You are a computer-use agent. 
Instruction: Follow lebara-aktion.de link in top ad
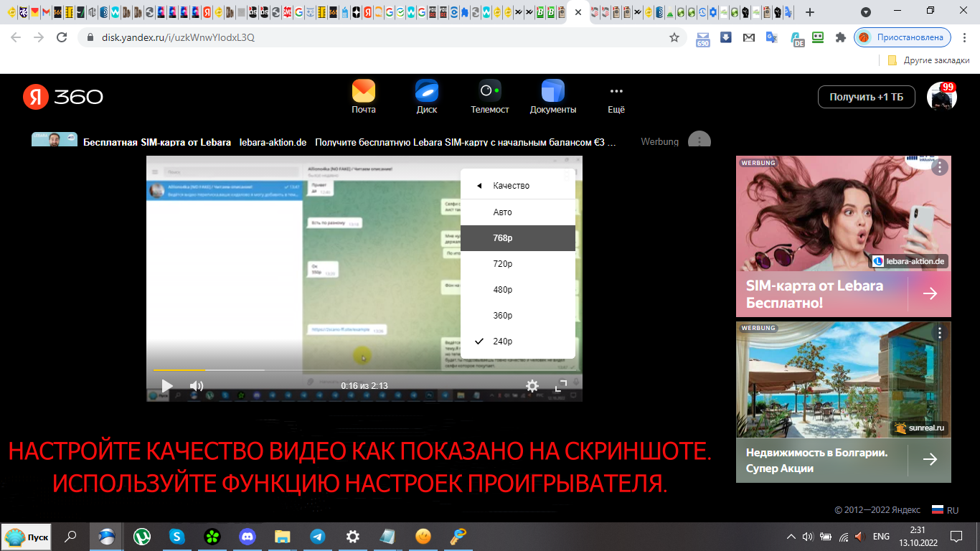(273, 142)
